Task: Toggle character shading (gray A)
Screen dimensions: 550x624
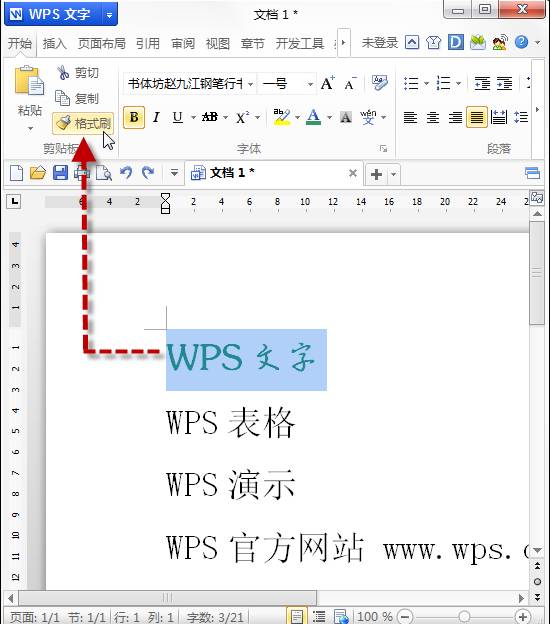Action: click(345, 117)
